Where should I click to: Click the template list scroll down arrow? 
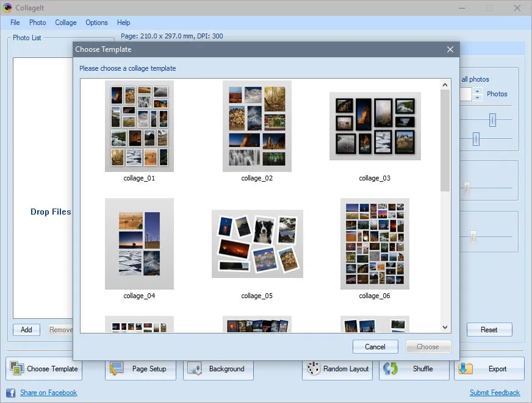pos(445,327)
